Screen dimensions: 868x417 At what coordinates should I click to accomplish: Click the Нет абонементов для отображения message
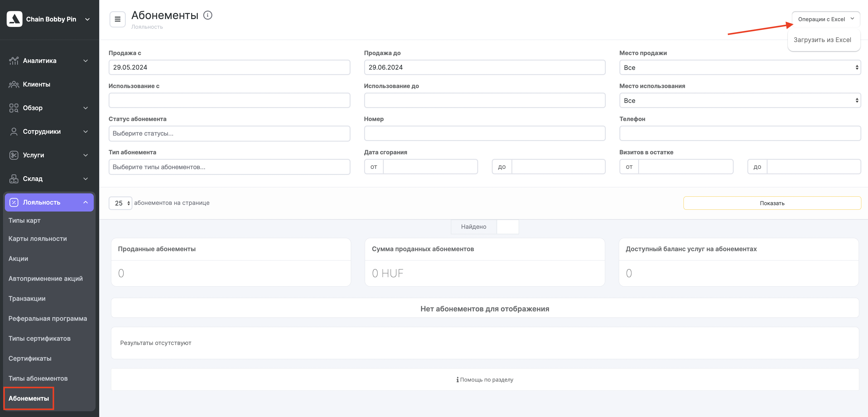(x=485, y=309)
